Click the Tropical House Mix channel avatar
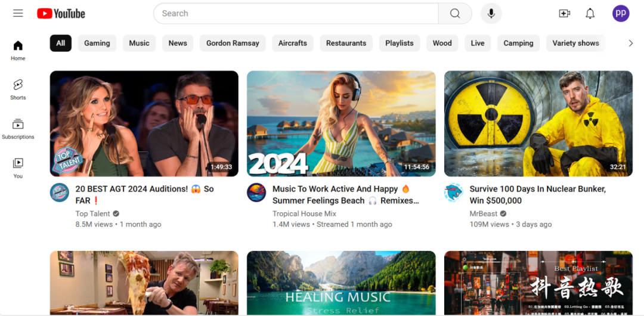Image resolution: width=644 pixels, height=316 pixels. point(256,193)
